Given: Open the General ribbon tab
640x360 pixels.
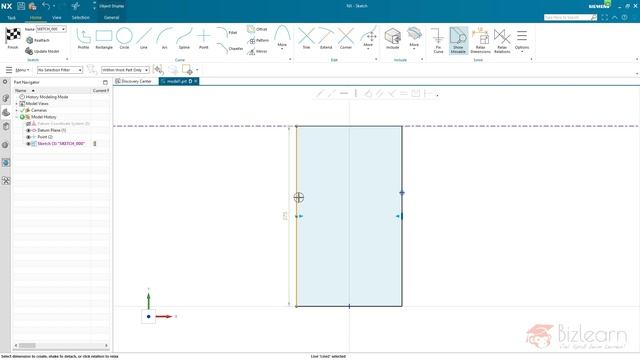Looking at the screenshot, I should tap(111, 18).
